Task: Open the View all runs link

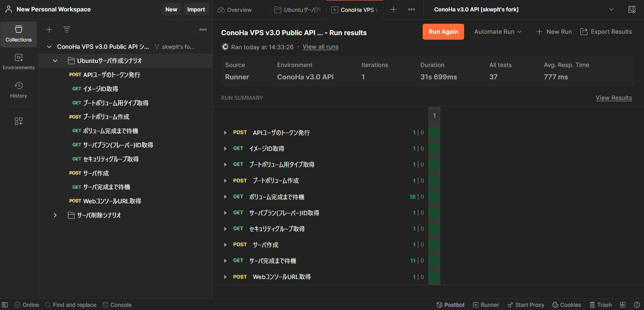Action: (321, 46)
